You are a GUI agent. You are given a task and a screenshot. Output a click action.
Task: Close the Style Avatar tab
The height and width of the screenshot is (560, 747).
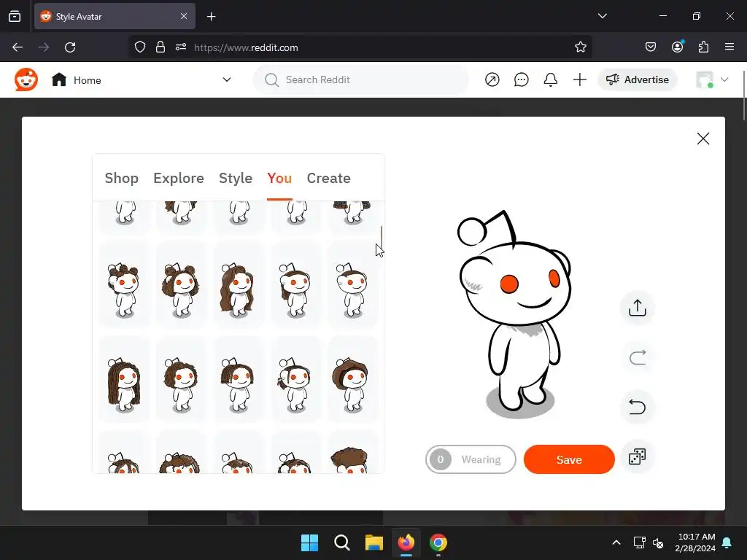[x=183, y=16]
